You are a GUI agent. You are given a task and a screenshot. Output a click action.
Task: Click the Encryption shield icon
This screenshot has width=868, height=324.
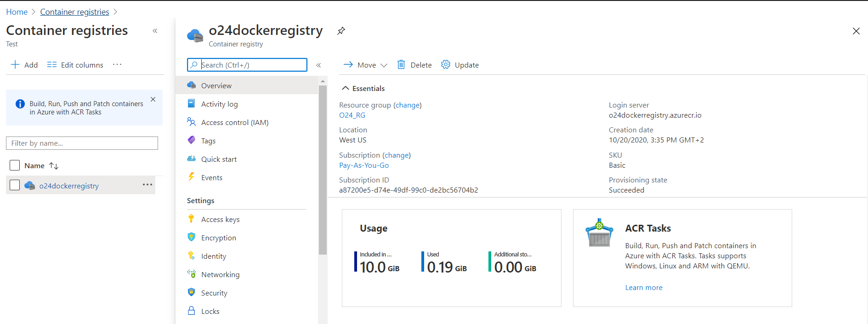[191, 238]
